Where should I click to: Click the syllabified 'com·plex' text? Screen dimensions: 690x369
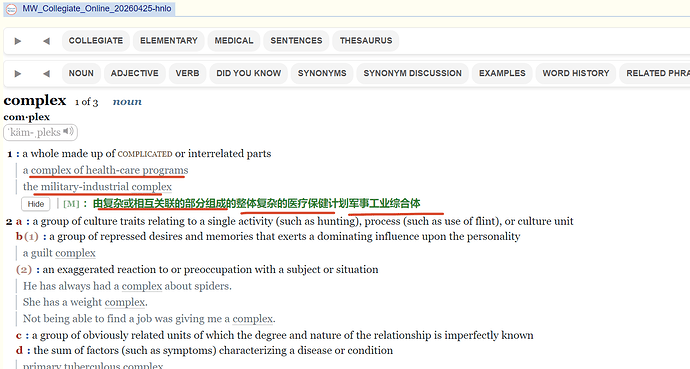(26, 117)
